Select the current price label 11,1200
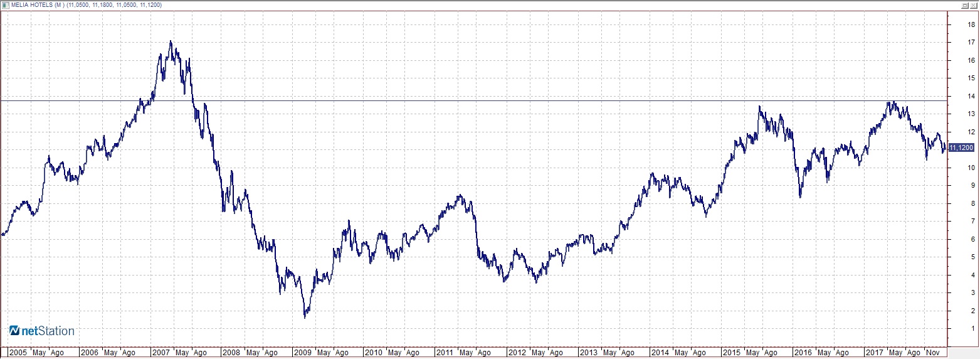The image size is (980, 359). point(961,147)
